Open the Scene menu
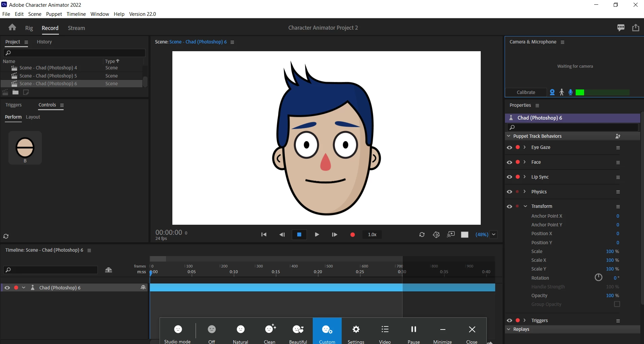Viewport: 644px width, 344px height. [35, 14]
